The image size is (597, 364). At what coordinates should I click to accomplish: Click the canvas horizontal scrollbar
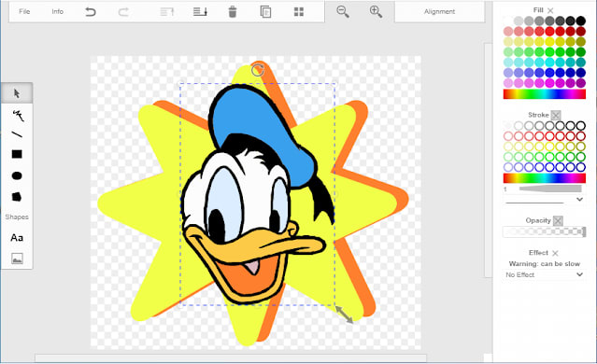click(231, 358)
